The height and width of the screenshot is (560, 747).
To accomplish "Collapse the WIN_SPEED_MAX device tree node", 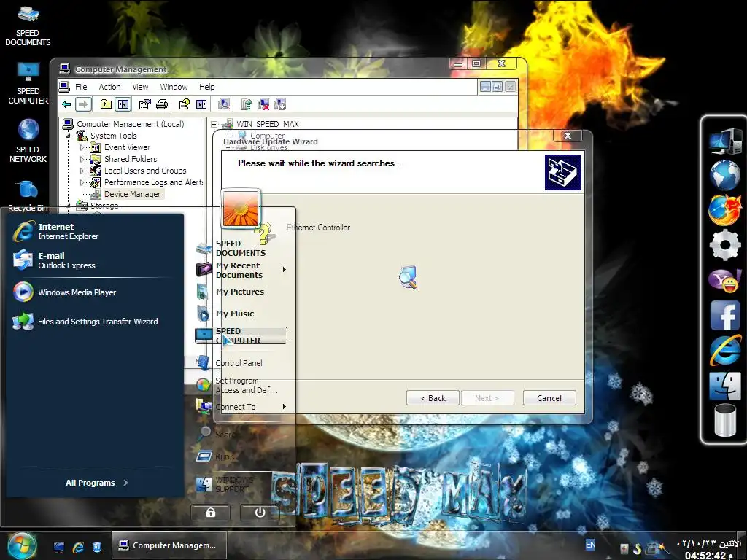I will 214,124.
